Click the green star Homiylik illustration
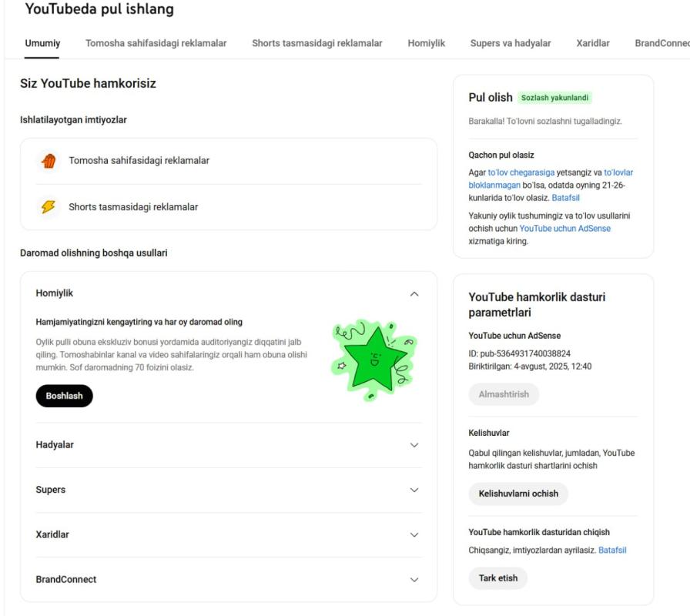Viewport: 690px width, 616px height. tap(374, 360)
